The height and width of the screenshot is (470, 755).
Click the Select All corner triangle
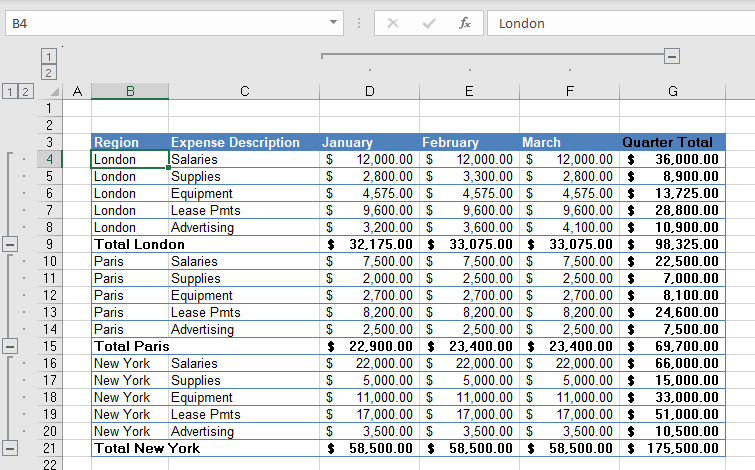point(55,92)
